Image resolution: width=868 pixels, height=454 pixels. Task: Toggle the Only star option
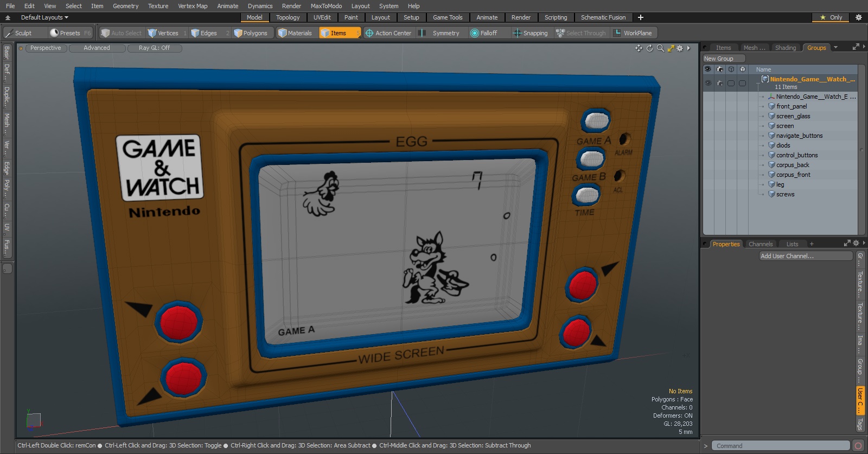pos(831,17)
